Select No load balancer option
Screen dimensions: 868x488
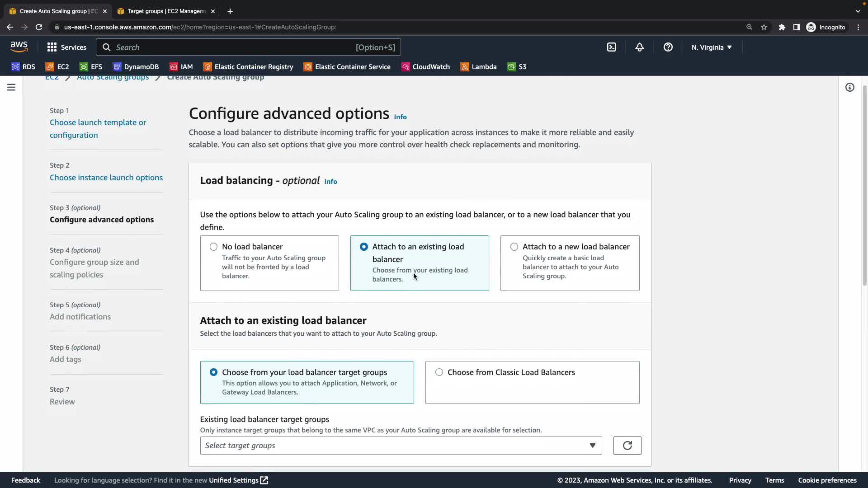[213, 247]
